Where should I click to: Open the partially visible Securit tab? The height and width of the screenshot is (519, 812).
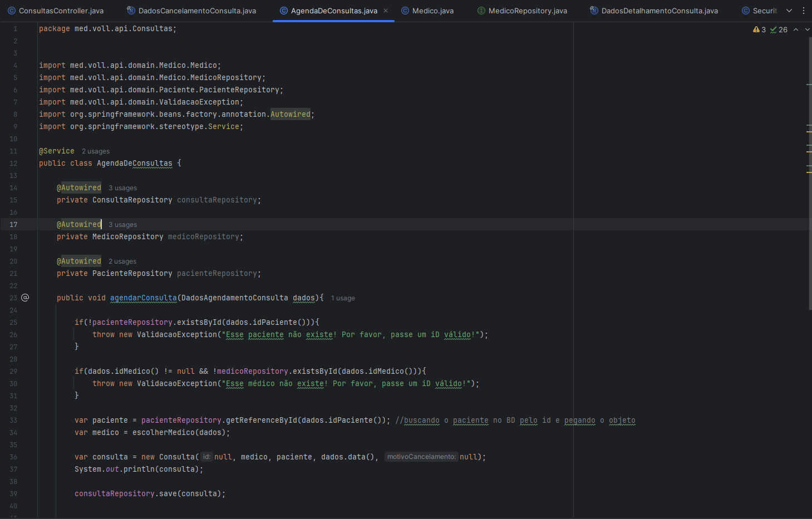click(x=759, y=11)
